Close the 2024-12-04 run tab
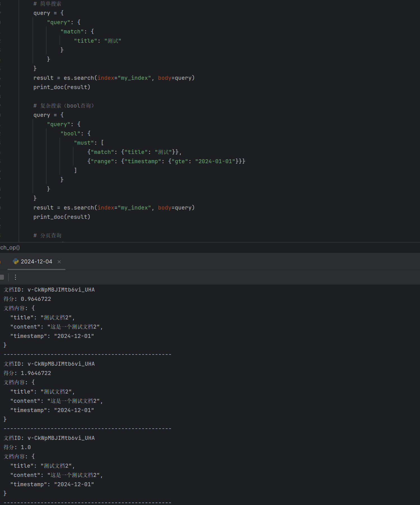The width and height of the screenshot is (420, 505). [x=59, y=262]
